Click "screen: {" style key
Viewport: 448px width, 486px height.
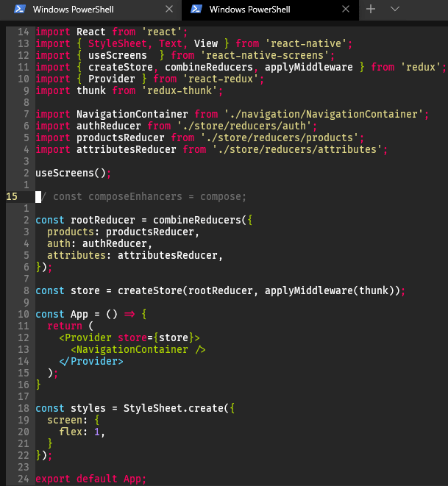click(x=73, y=421)
